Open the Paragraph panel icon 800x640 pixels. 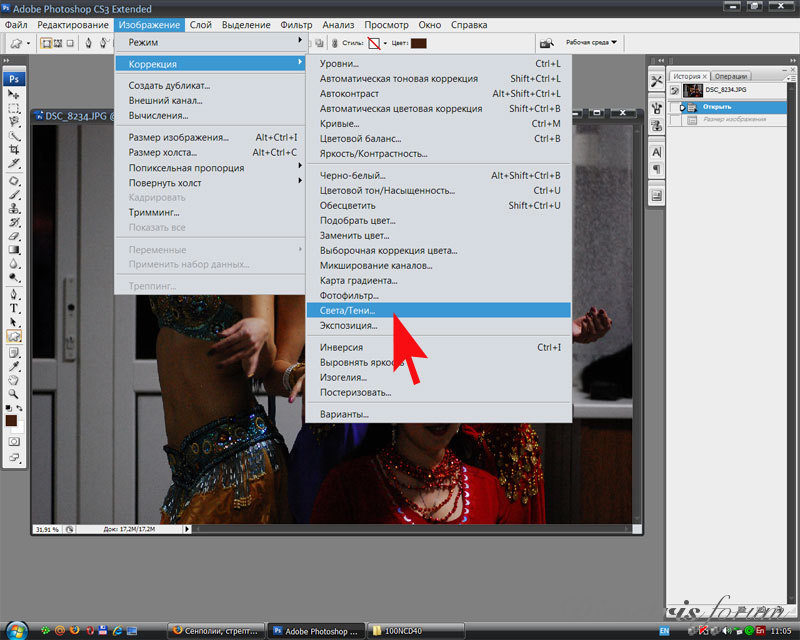click(x=657, y=169)
